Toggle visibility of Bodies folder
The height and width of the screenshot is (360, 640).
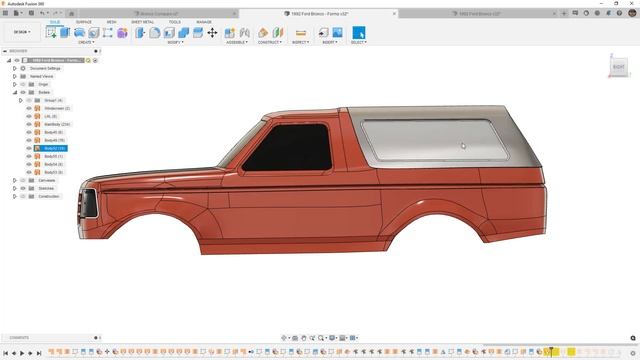pyautogui.click(x=23, y=93)
